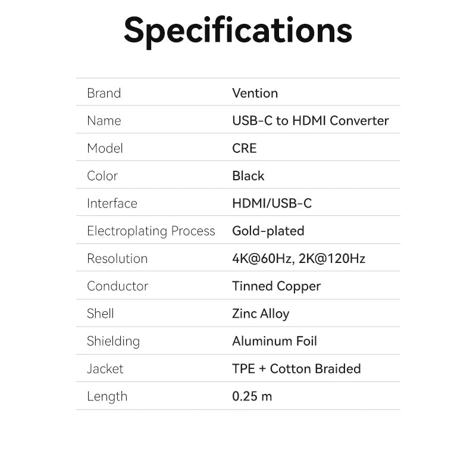Click the Conductor row label
Screen dimensions: 476x476
click(117, 286)
